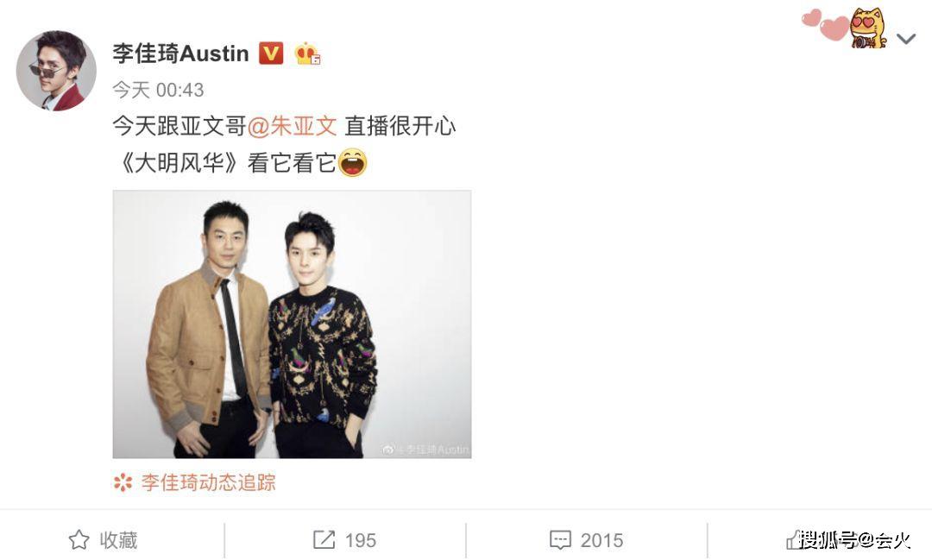Click the laughing emoji in post
This screenshot has width=932, height=560.
coord(352,162)
